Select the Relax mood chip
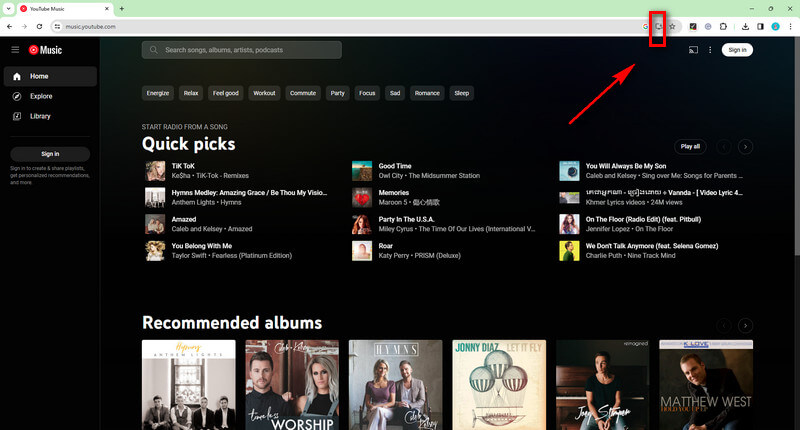The width and height of the screenshot is (800, 430). [x=191, y=93]
